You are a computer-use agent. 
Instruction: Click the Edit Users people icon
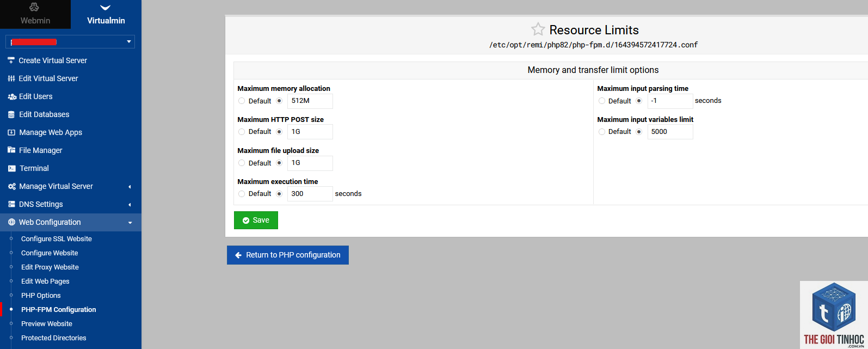click(x=11, y=96)
